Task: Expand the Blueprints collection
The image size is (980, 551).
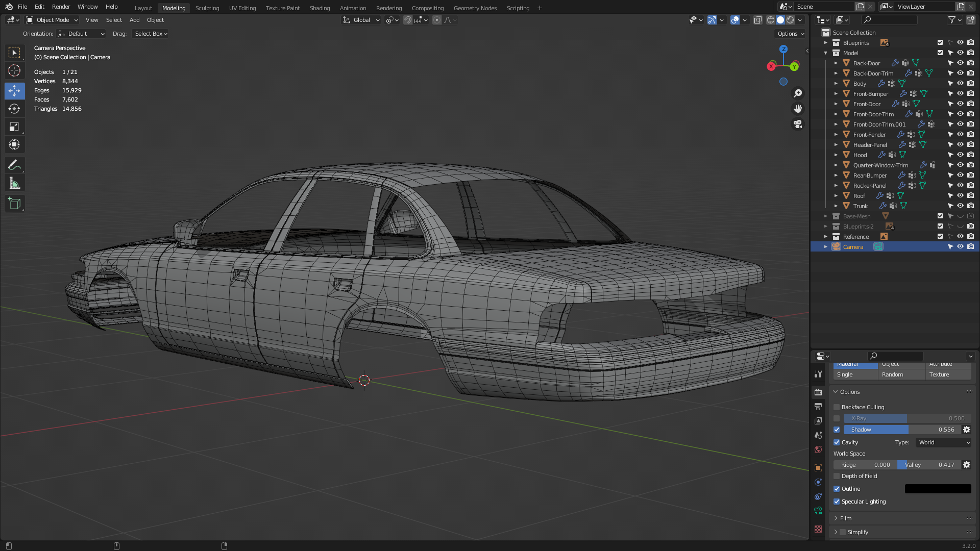Action: [826, 43]
